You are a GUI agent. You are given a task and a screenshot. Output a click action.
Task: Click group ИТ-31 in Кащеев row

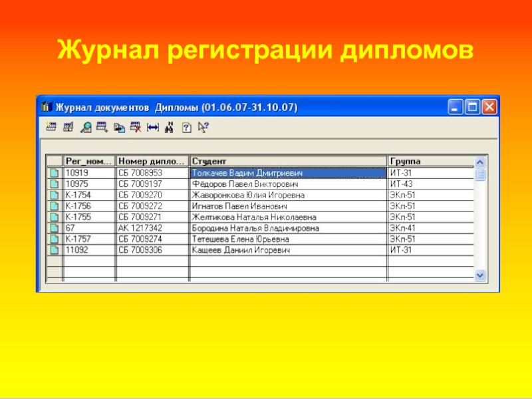coord(431,250)
